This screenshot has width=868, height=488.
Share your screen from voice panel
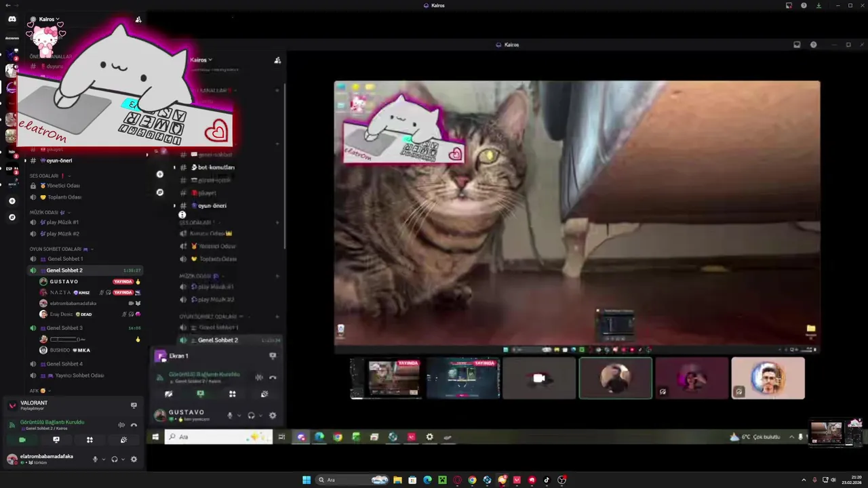tap(56, 440)
